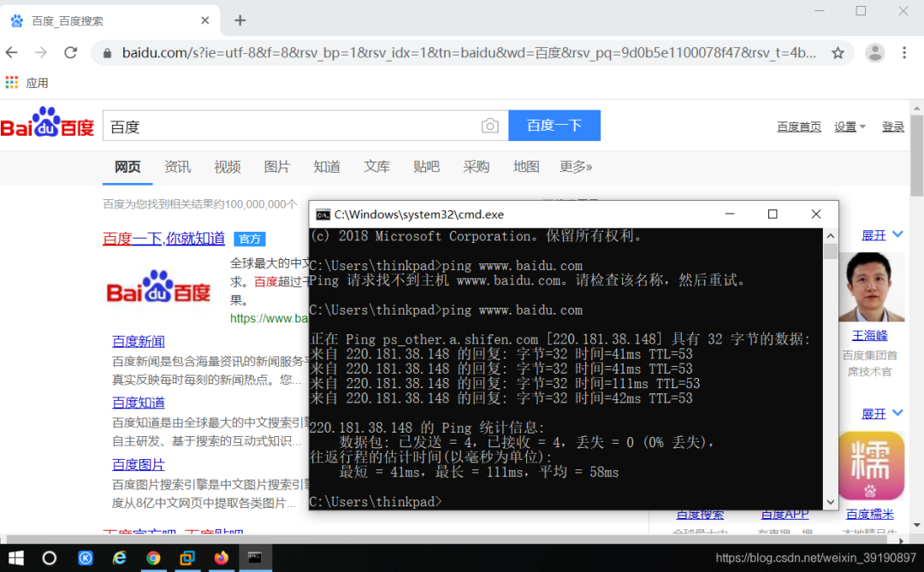This screenshot has height=572, width=924.
Task: Click the cmd.exe icon in taskbar
Action: click(255, 557)
